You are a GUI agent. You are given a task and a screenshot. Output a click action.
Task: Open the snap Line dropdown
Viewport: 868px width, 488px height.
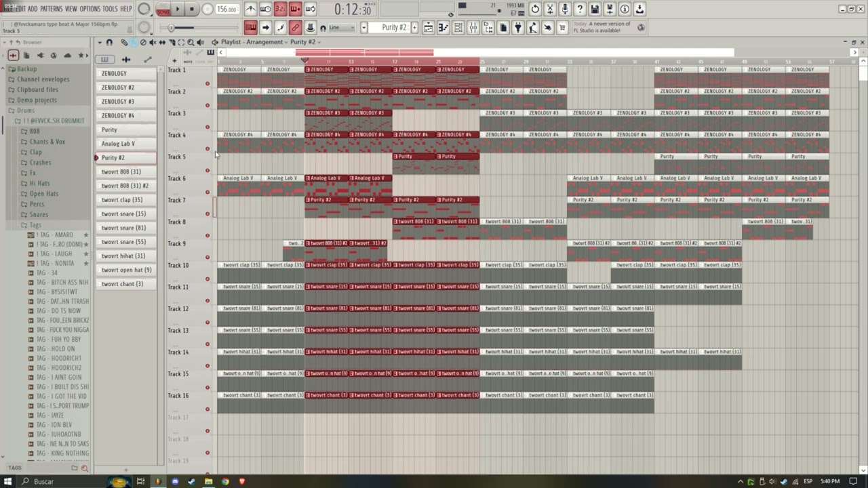click(x=342, y=28)
